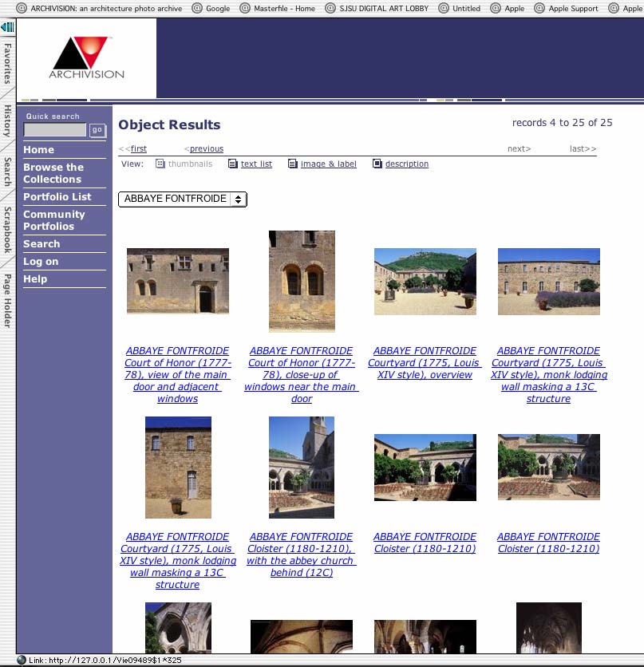Open the History side tab
This screenshot has height=667, width=644.
(7, 120)
